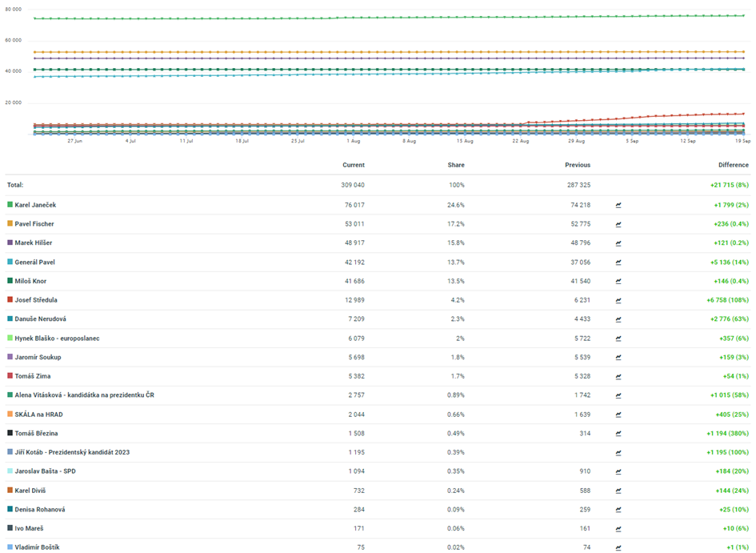
Task: Open the Hynek Blaško - europoslanec entry
Action: (x=57, y=339)
